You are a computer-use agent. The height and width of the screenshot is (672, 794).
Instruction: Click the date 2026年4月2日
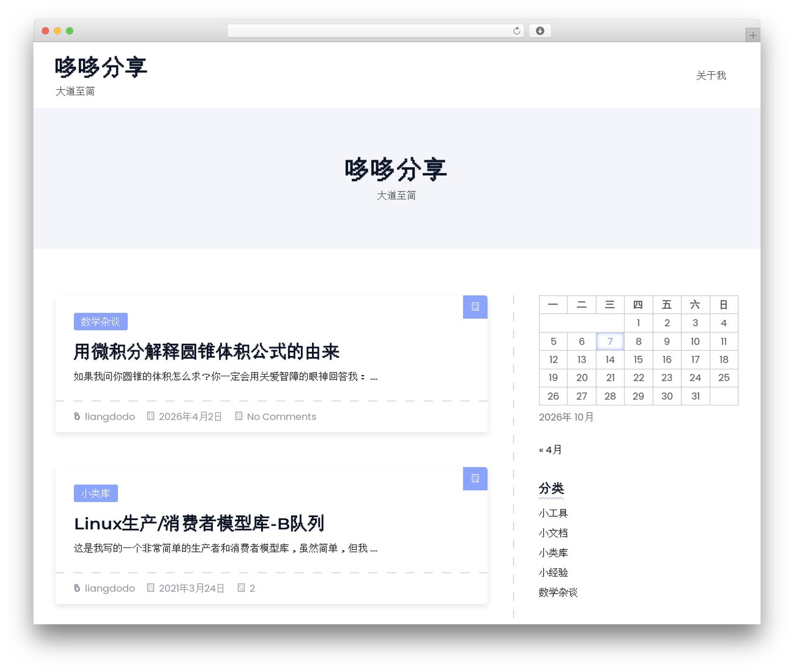coord(190,417)
